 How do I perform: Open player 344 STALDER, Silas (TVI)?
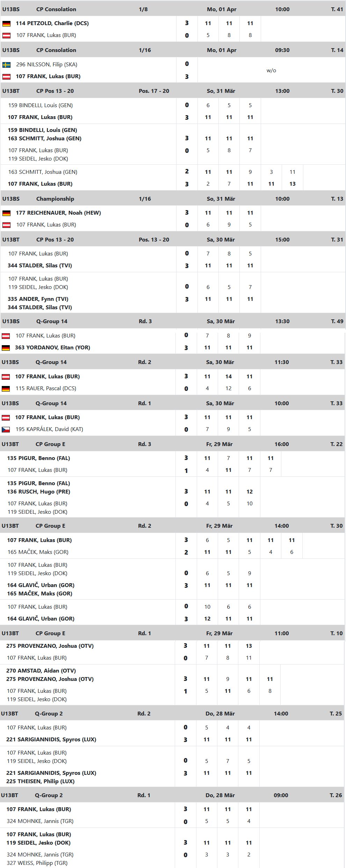coord(40,266)
